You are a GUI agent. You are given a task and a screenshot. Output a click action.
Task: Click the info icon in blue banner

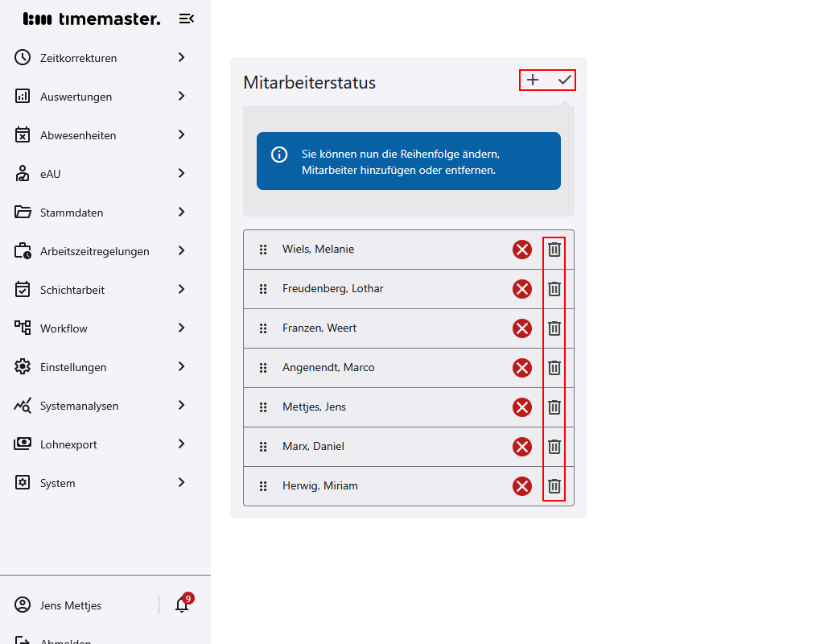(x=279, y=155)
